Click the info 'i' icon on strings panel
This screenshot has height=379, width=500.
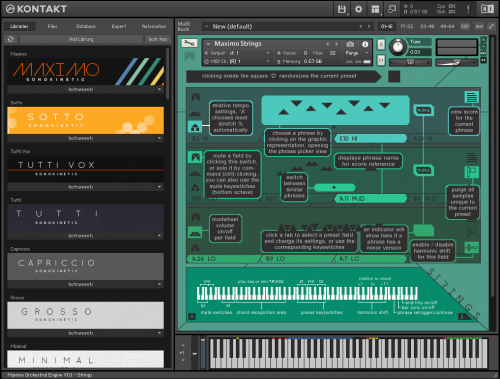462,316
